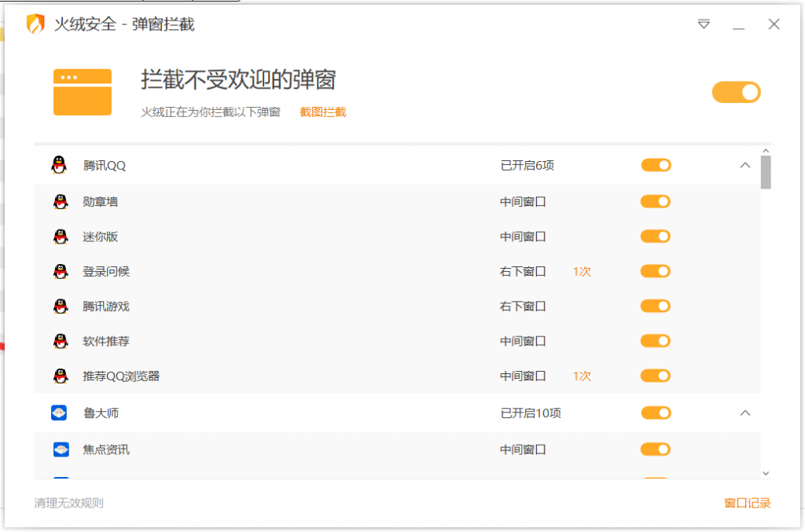Disable 迷你版 popup blocking

656,237
